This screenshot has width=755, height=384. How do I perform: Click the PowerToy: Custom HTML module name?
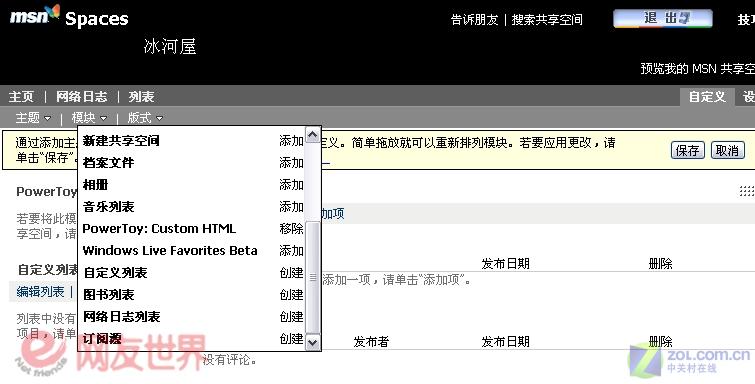pos(159,228)
